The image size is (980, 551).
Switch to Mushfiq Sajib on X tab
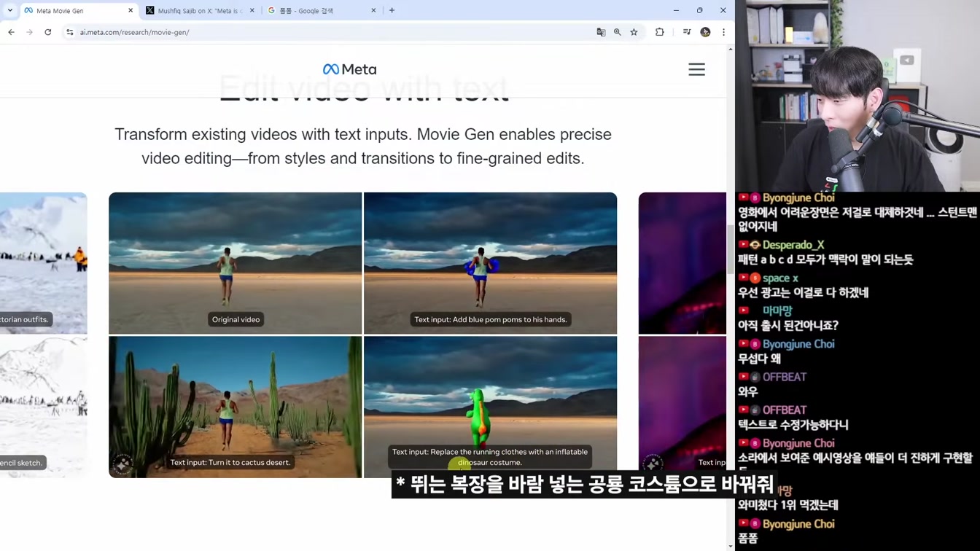point(201,10)
